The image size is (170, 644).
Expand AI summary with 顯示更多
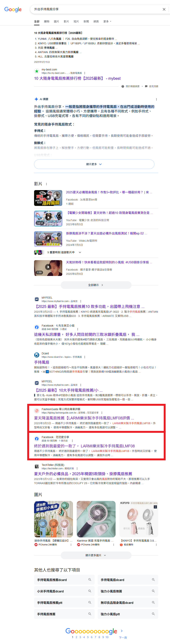(x=94, y=164)
